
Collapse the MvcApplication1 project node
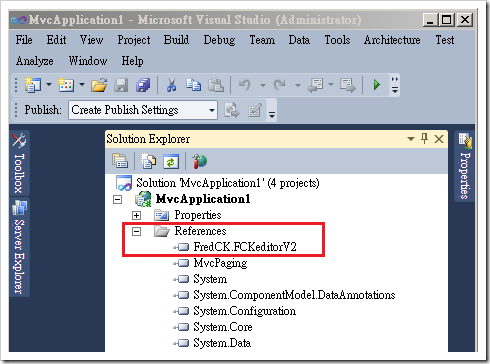coord(117,200)
